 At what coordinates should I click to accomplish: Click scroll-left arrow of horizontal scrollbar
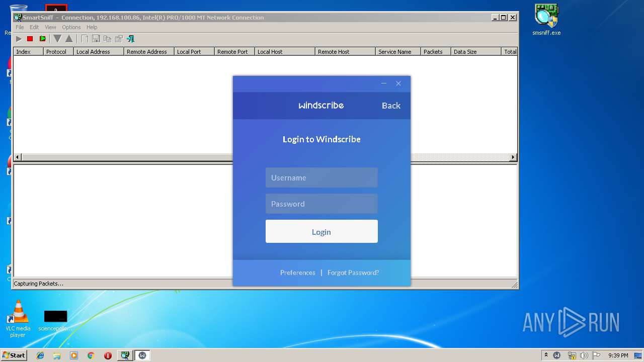pyautogui.click(x=17, y=157)
